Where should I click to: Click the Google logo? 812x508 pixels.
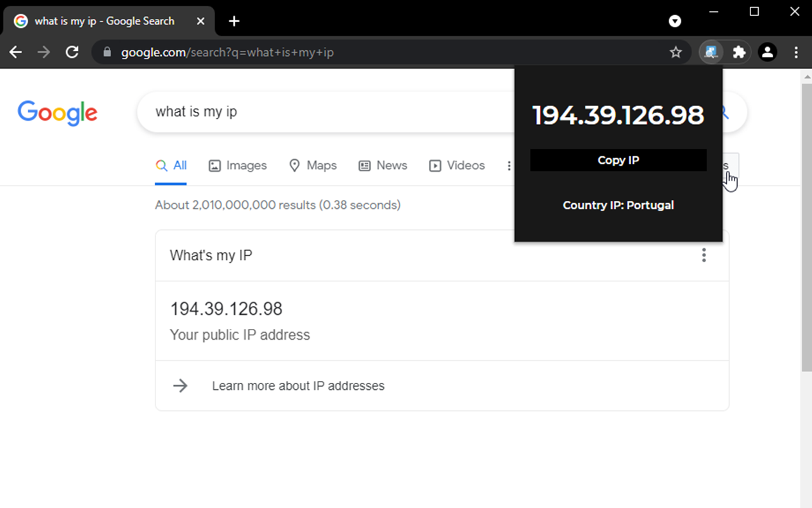[x=57, y=113]
